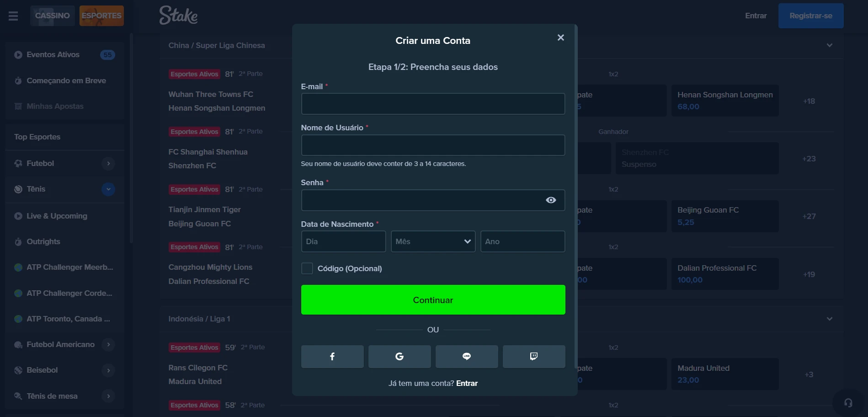Viewport: 868px width, 417px height.
Task: Close the Criar uma Conta dialog
Action: (x=561, y=37)
